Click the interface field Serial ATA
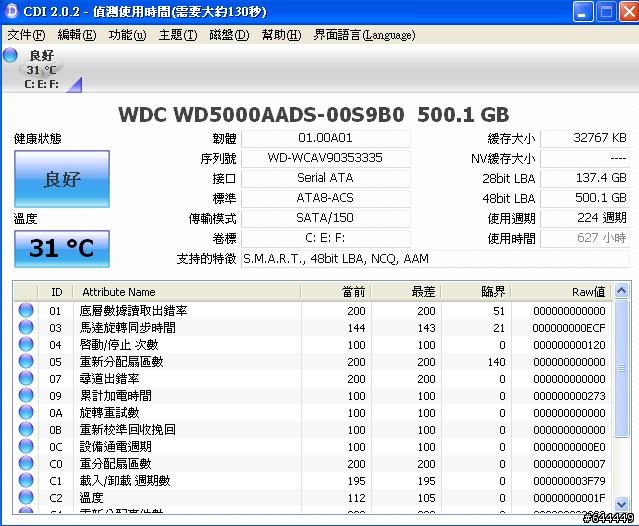Screen dimensions: 639x526 tap(326, 178)
